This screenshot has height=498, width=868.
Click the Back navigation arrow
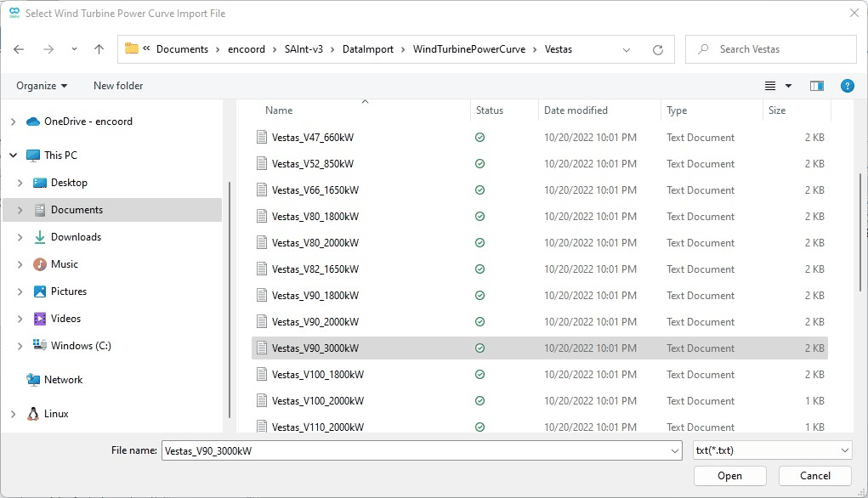click(19, 49)
